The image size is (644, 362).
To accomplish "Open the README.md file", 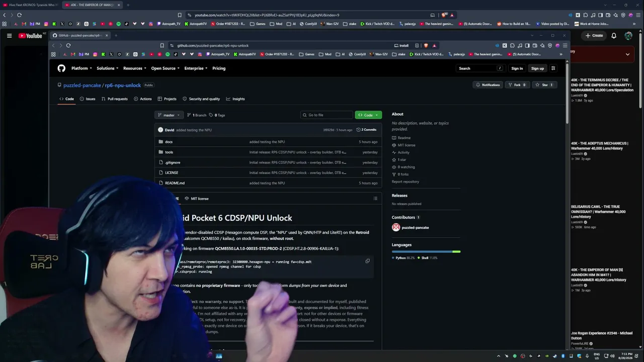I will (175, 183).
